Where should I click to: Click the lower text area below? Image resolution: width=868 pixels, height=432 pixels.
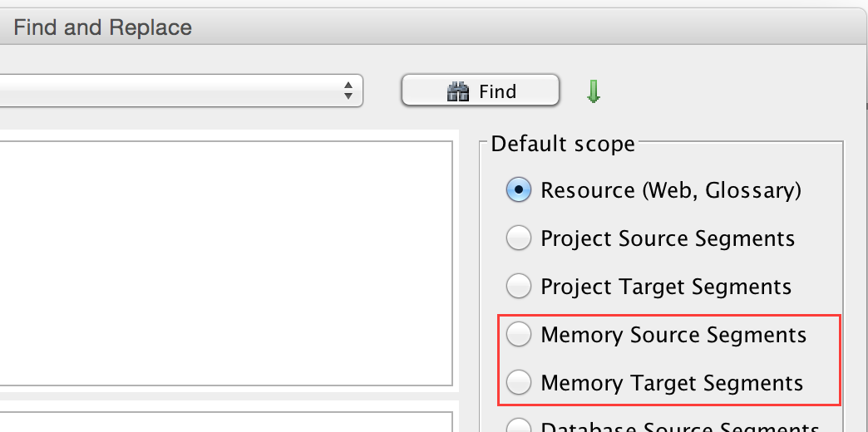click(224, 422)
